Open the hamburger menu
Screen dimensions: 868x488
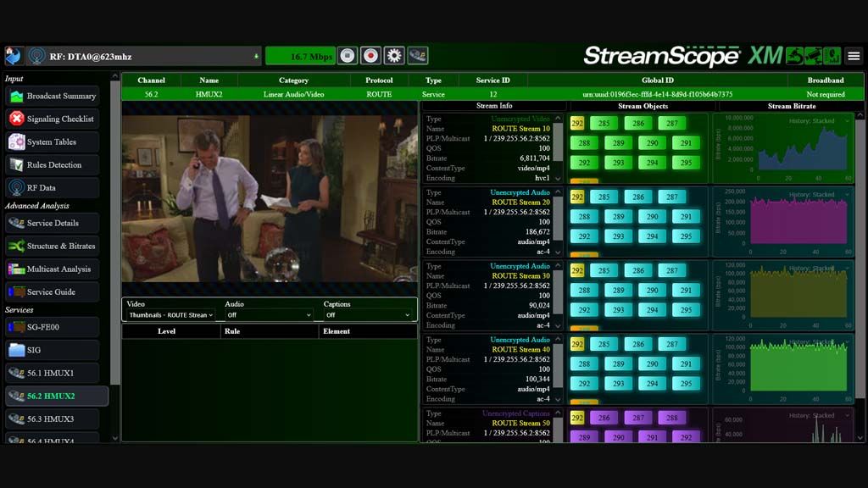[854, 56]
